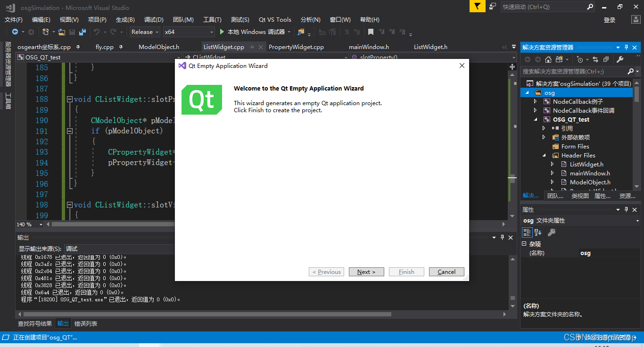Expand the 引用 references node
This screenshot has width=644, height=347.
pyautogui.click(x=544, y=128)
